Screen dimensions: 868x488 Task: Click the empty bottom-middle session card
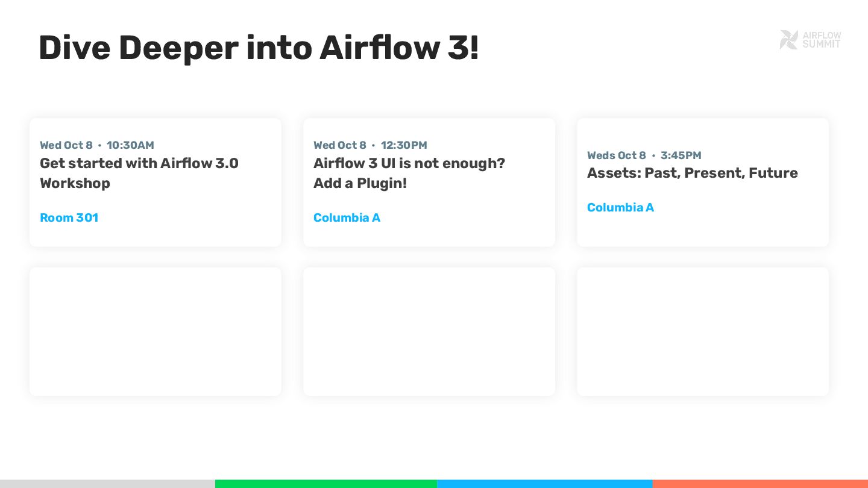[x=429, y=331]
